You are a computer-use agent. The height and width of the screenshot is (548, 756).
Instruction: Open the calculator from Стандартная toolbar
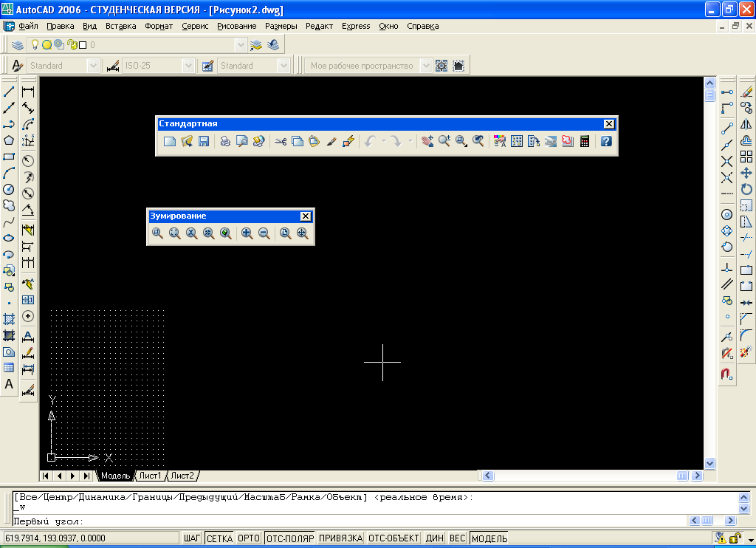tap(585, 141)
